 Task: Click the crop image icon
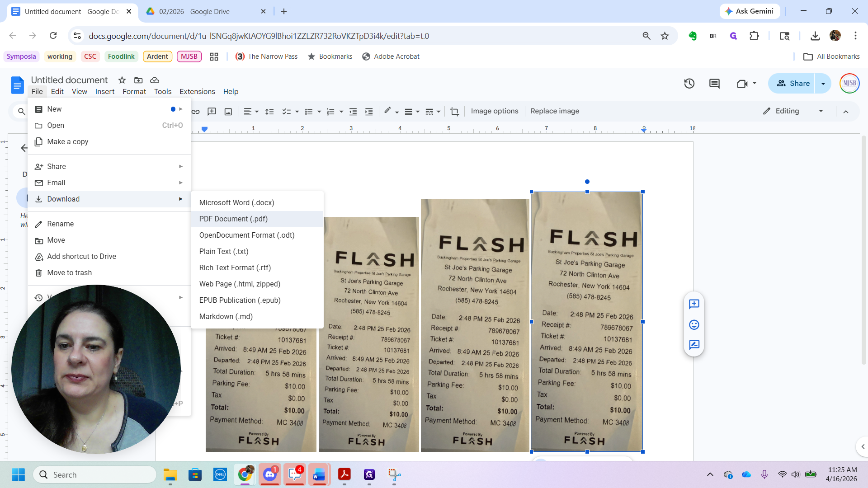tap(454, 112)
